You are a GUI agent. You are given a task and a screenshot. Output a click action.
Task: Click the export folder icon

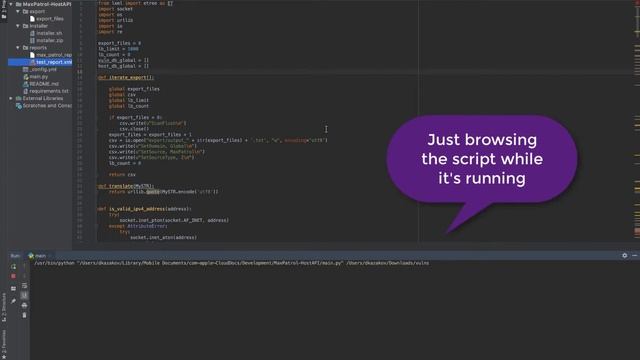click(x=26, y=11)
